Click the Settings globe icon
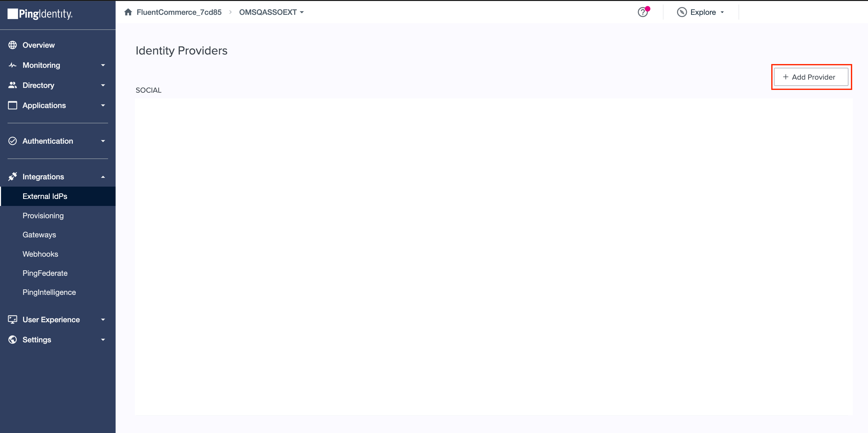 pos(13,339)
